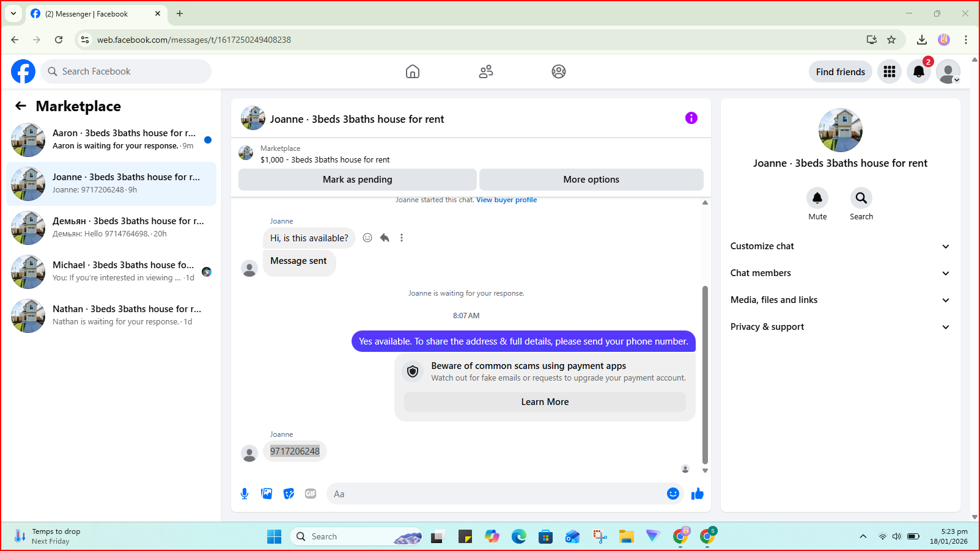The height and width of the screenshot is (551, 980).
Task: Click Find friends button
Action: (x=841, y=71)
